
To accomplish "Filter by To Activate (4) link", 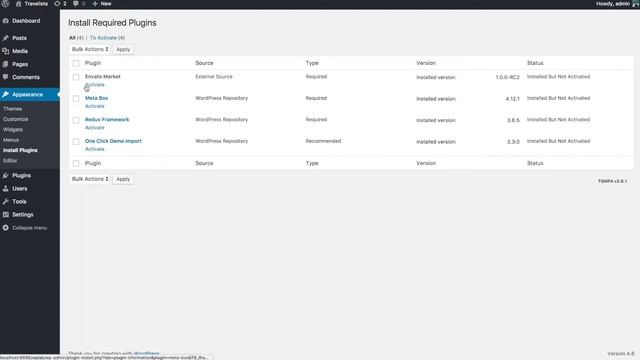I will 107,38.
